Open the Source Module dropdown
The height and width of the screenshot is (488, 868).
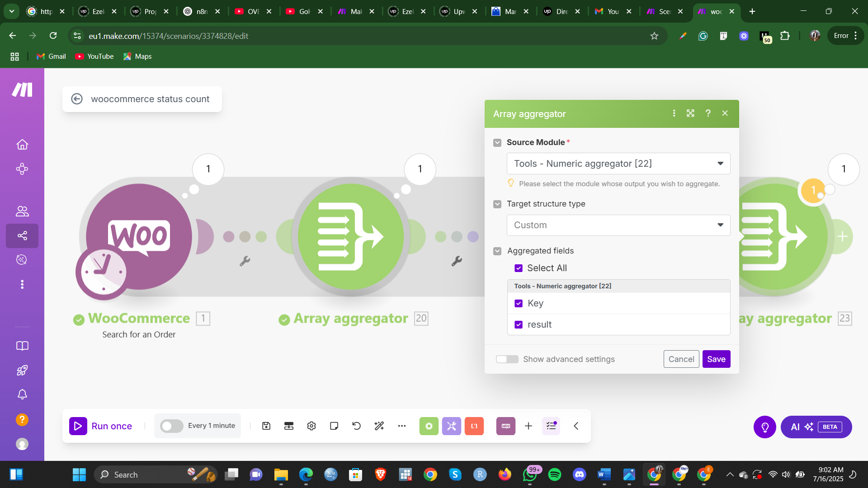(618, 164)
